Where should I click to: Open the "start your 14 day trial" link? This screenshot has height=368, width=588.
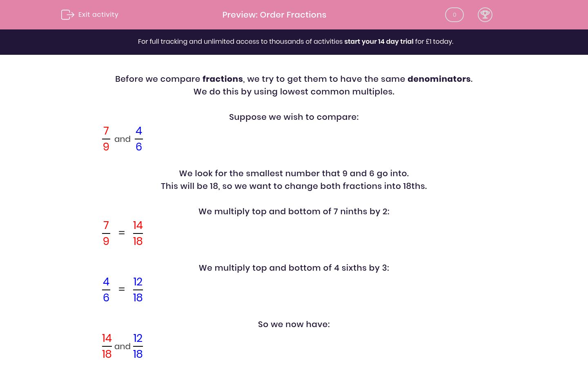tap(379, 42)
